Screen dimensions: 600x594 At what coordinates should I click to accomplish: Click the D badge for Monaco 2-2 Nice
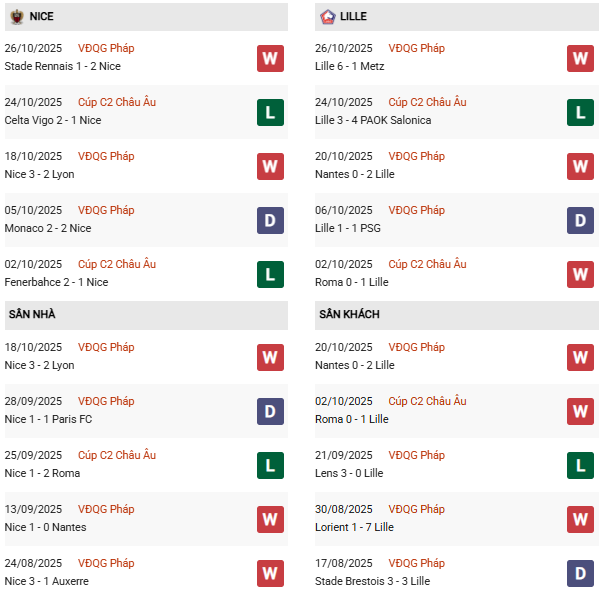click(x=270, y=220)
